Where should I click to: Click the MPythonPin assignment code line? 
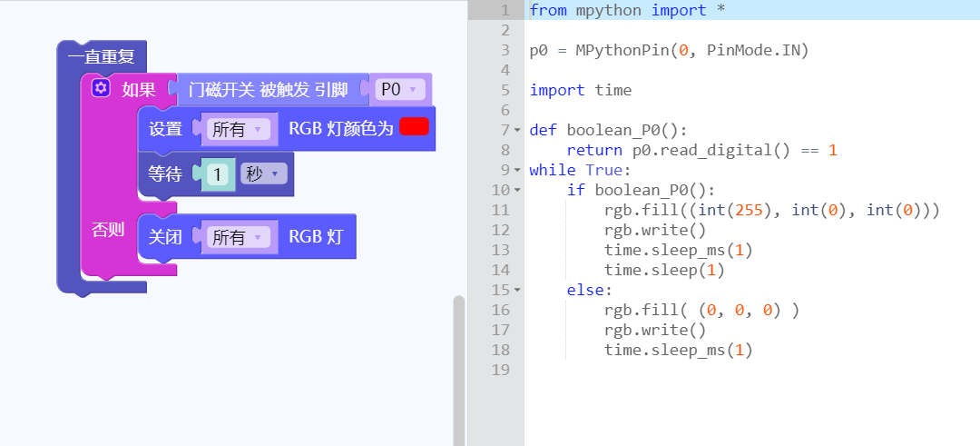pos(668,50)
